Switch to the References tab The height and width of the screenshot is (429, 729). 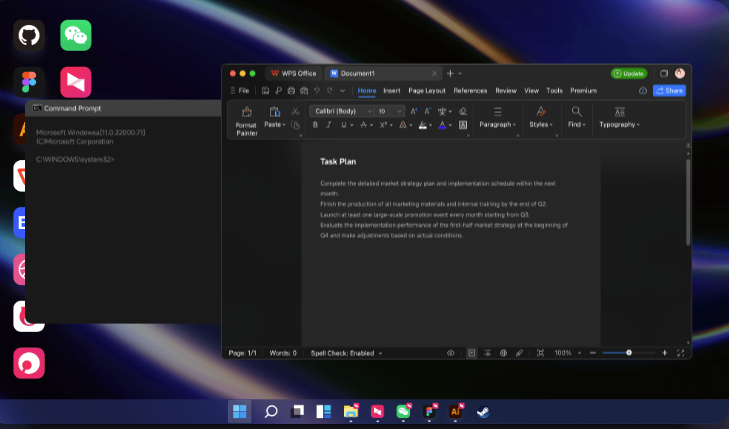point(470,91)
